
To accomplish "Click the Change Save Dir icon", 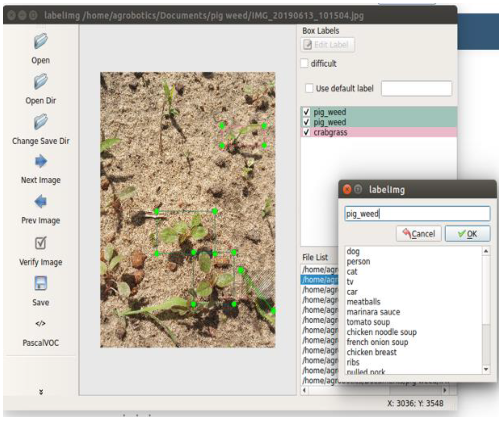I will [x=41, y=122].
